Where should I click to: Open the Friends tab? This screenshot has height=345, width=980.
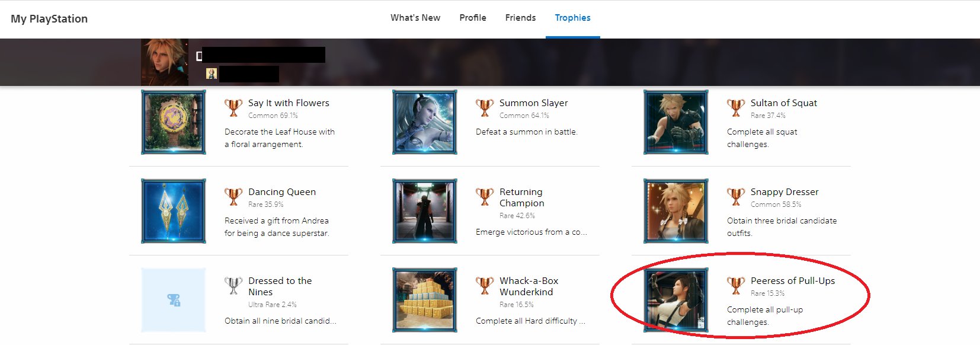point(520,18)
